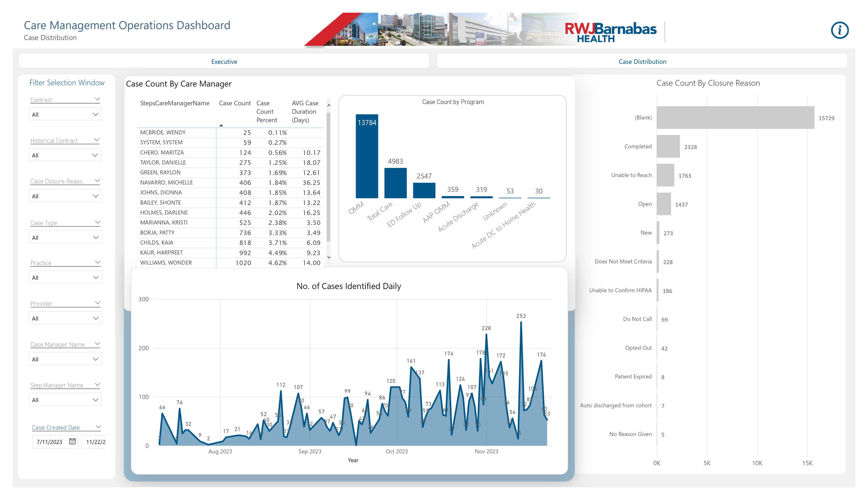This screenshot has width=868, height=500.
Task: Expand the Provider All dropdown
Action: pyautogui.click(x=65, y=318)
